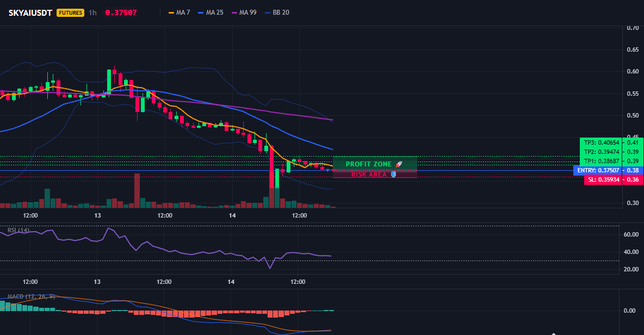Click the RSI 40.00 scale label
The image size is (644, 335).
pyautogui.click(x=631, y=252)
